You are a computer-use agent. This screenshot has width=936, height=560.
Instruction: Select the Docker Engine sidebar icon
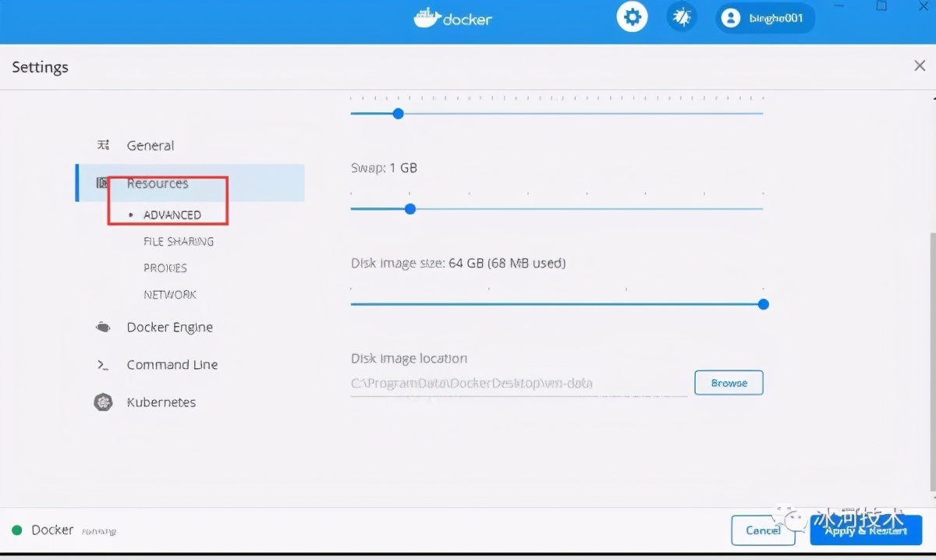coord(103,328)
